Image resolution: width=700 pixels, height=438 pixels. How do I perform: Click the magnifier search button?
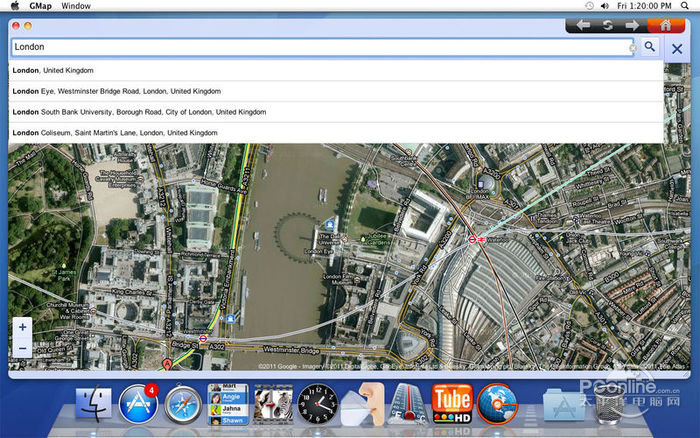(x=650, y=46)
